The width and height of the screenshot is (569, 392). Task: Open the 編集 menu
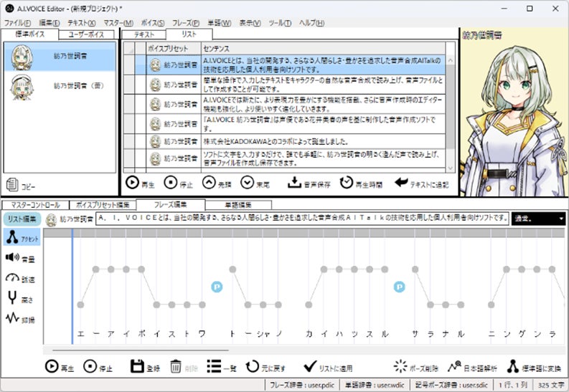pyautogui.click(x=49, y=23)
